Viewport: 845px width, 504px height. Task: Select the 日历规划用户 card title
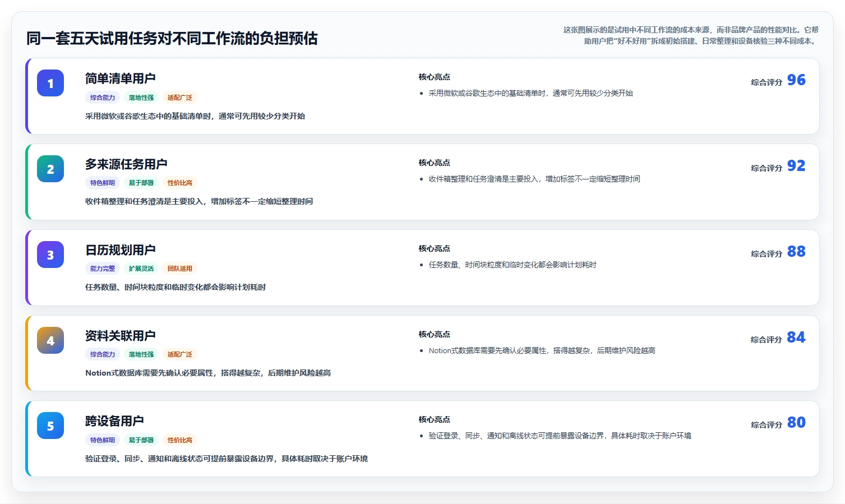(x=121, y=250)
